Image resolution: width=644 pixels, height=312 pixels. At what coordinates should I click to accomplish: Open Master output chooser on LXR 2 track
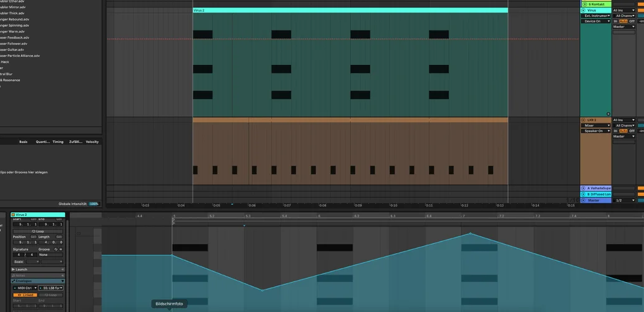[x=624, y=137]
